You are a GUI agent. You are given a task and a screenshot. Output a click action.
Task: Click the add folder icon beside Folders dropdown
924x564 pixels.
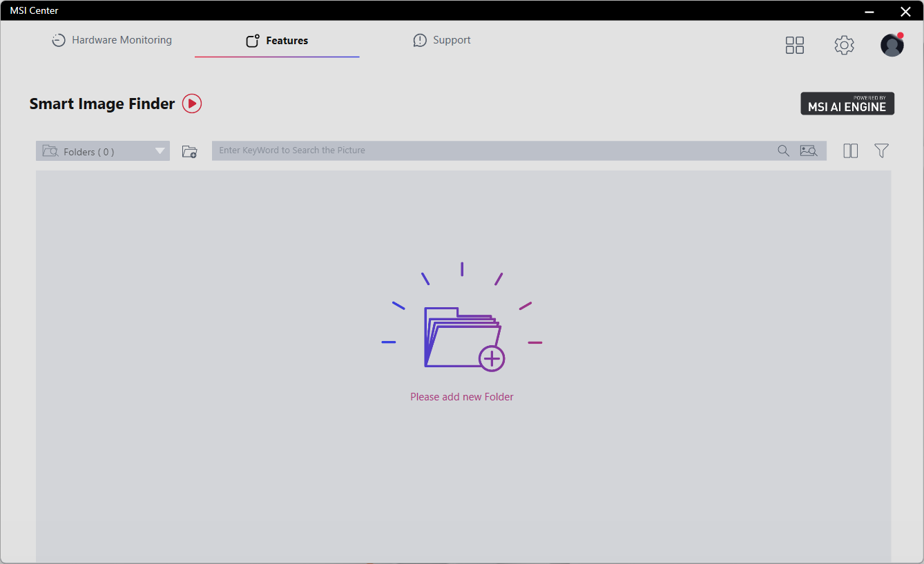coord(189,151)
